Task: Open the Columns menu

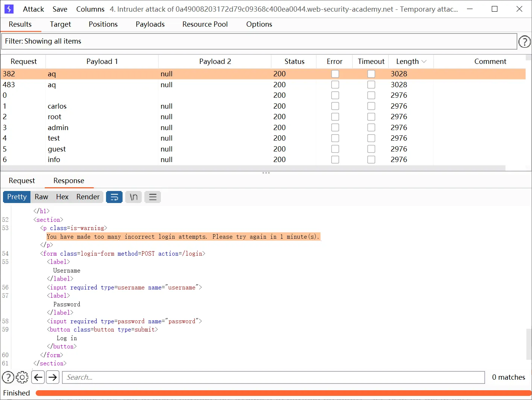Action: tap(90, 9)
